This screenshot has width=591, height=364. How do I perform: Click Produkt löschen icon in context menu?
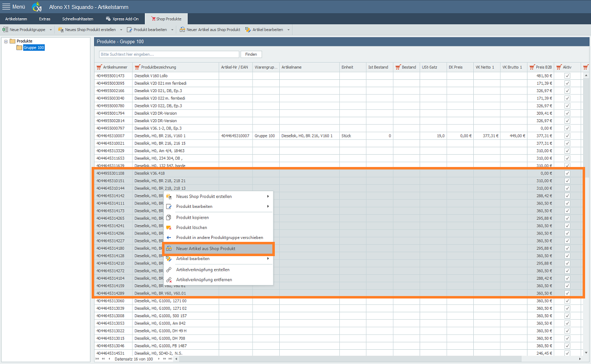click(168, 228)
